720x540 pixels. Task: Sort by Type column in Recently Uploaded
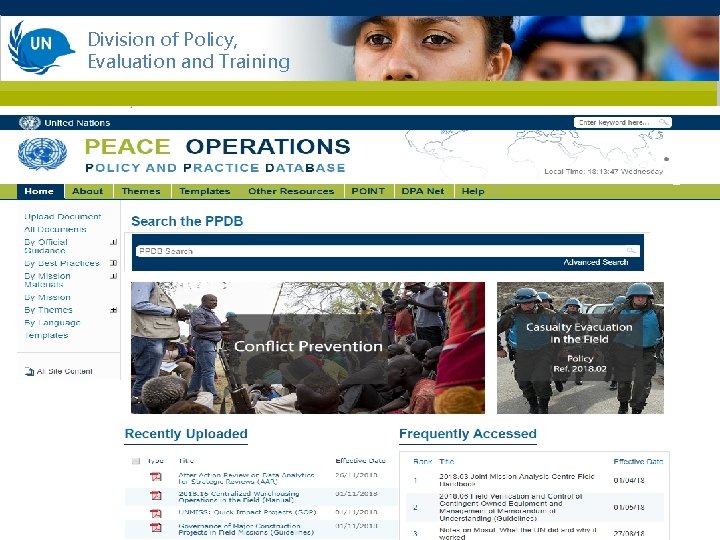tap(155, 461)
